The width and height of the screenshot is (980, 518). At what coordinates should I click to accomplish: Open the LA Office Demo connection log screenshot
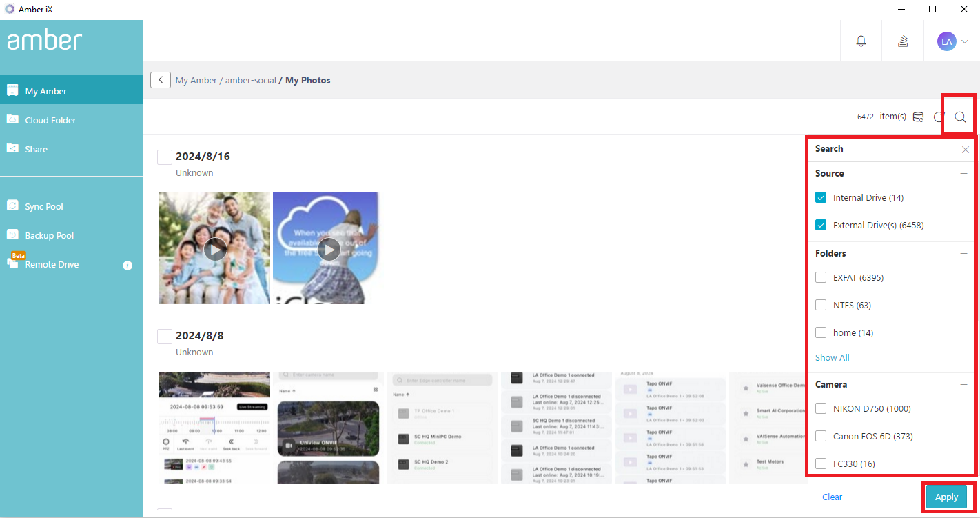558,428
